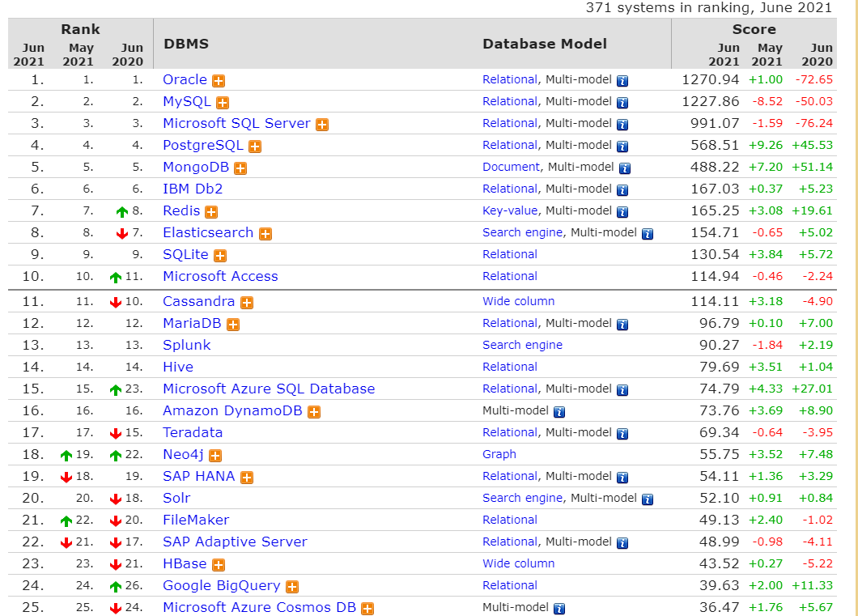This screenshot has width=858, height=616.
Task: Click the Microsoft Access link
Action: coord(220,276)
